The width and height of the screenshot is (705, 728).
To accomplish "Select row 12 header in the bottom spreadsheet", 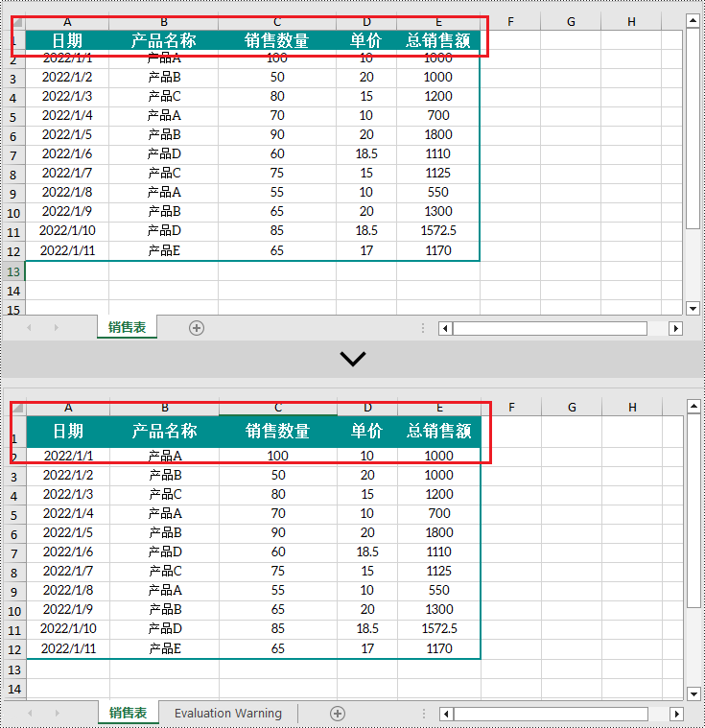I will coord(14,649).
